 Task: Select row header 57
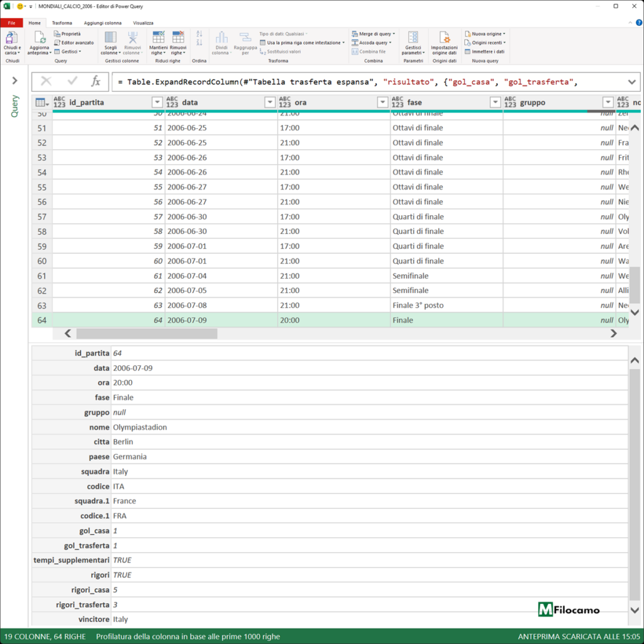point(42,216)
